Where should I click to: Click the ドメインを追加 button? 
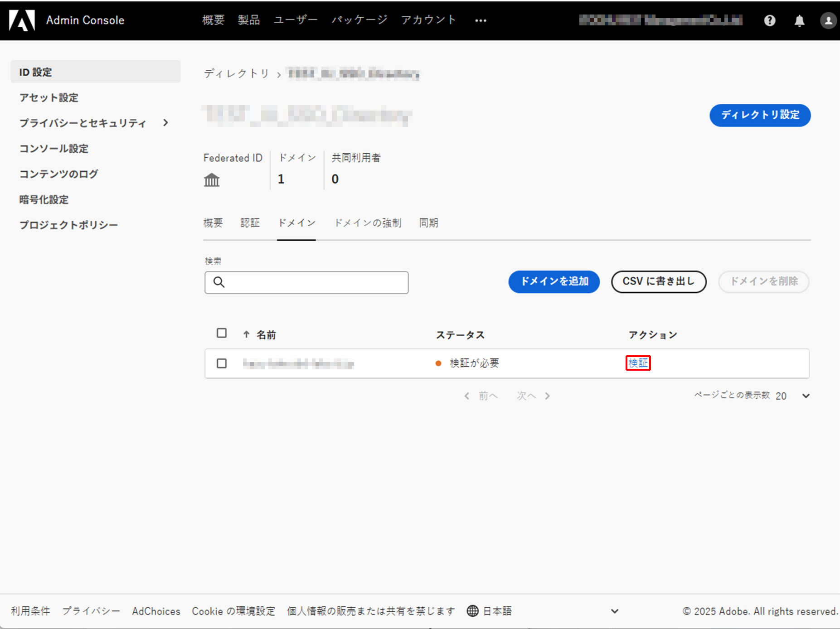pyautogui.click(x=554, y=281)
